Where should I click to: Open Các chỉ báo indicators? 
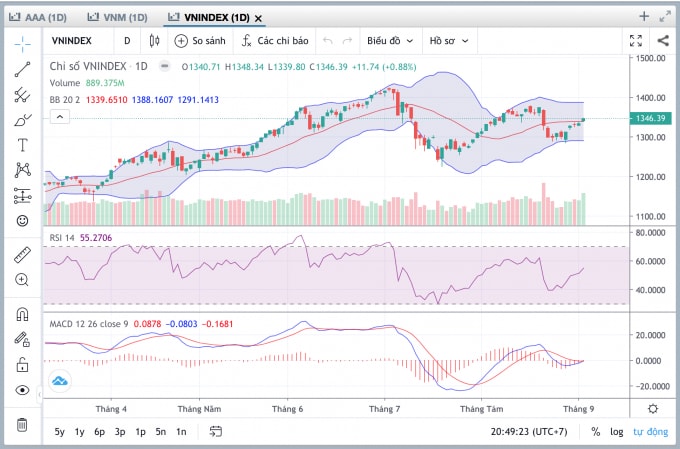point(275,41)
